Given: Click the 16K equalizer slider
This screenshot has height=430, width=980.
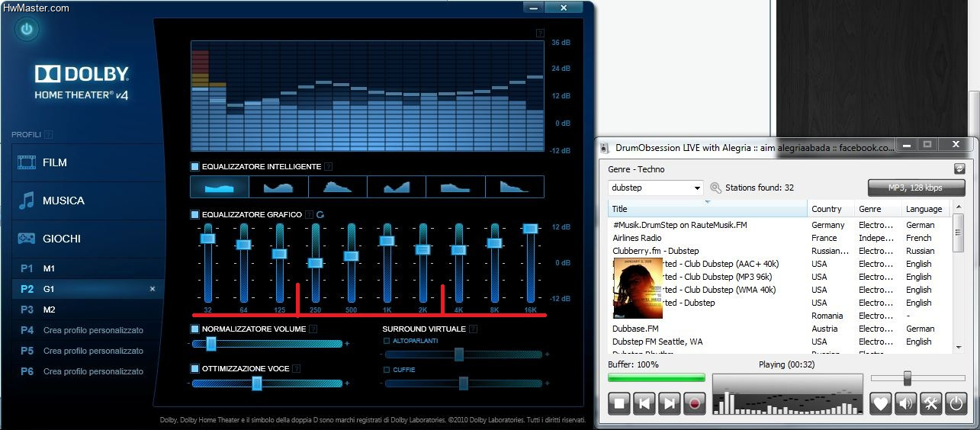Looking at the screenshot, I should [531, 229].
